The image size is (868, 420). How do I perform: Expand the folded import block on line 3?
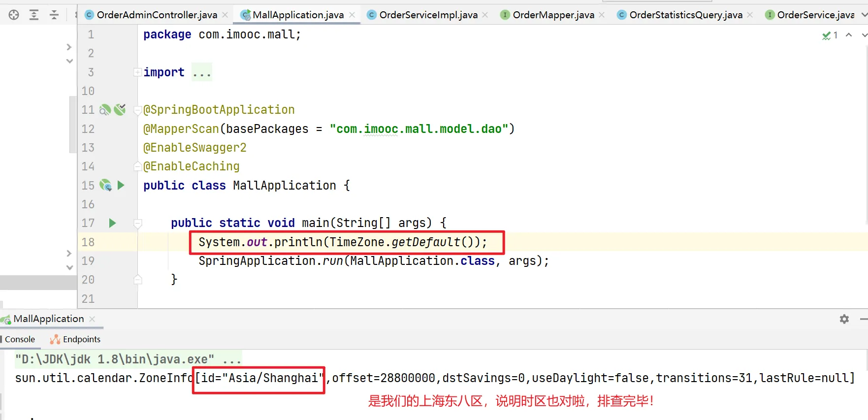(x=137, y=72)
